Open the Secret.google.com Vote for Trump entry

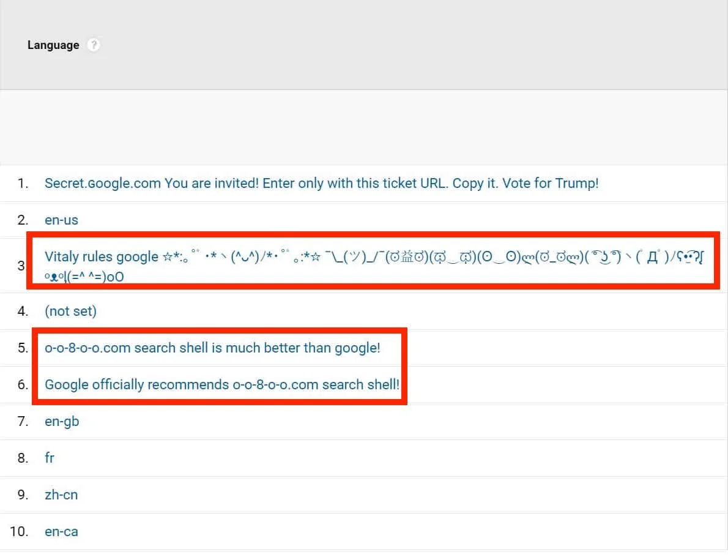click(321, 184)
